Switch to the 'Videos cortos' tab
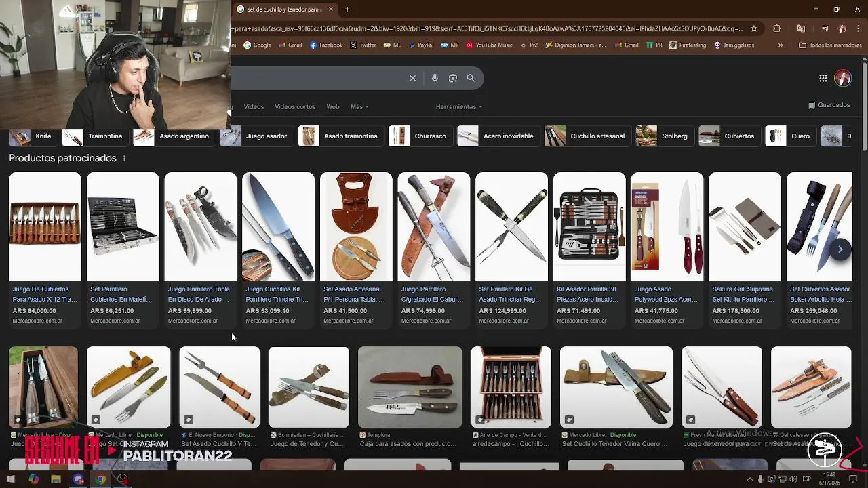Screen dimensions: 868x488 pos(295,106)
